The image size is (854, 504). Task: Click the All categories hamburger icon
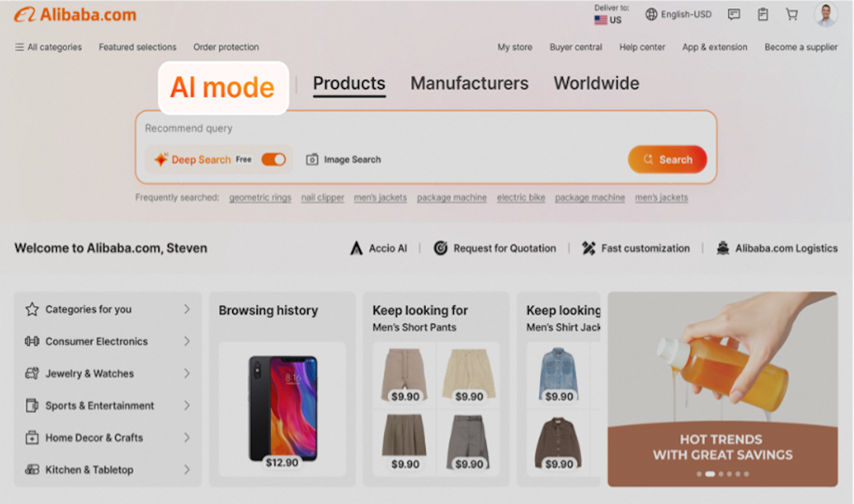point(19,47)
